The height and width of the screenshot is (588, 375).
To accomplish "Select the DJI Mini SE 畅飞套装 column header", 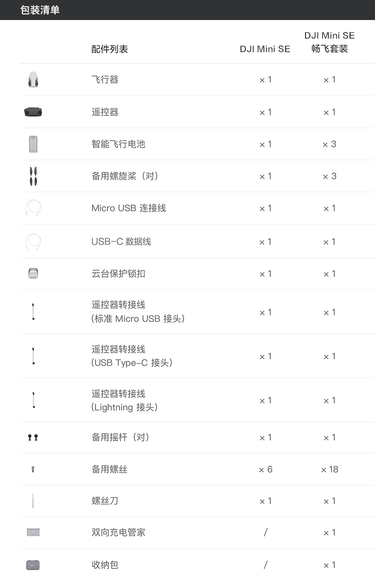I will (x=329, y=42).
